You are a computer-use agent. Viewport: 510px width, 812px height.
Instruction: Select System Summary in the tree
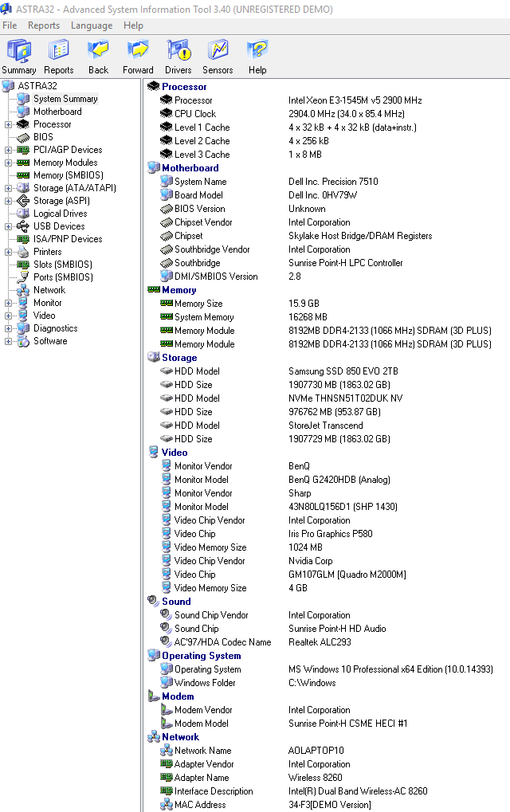click(x=65, y=98)
